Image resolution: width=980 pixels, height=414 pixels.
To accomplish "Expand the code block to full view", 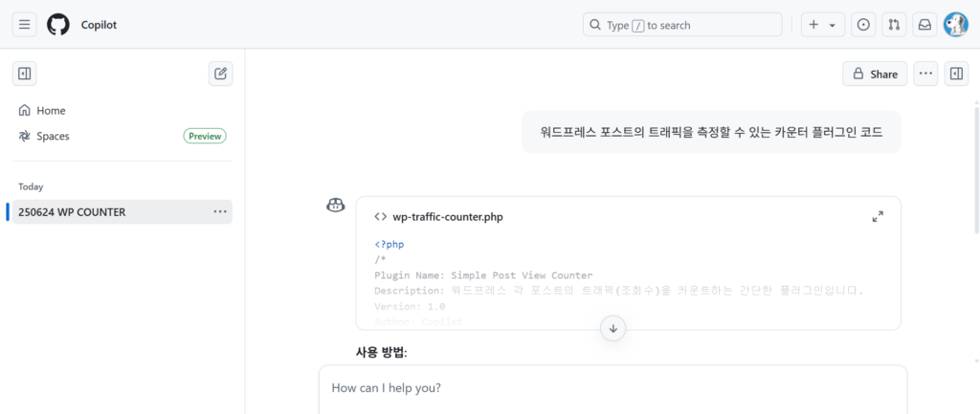I will [879, 217].
